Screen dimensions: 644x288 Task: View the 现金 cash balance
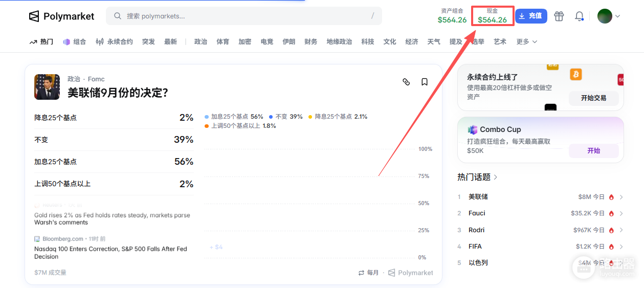492,16
